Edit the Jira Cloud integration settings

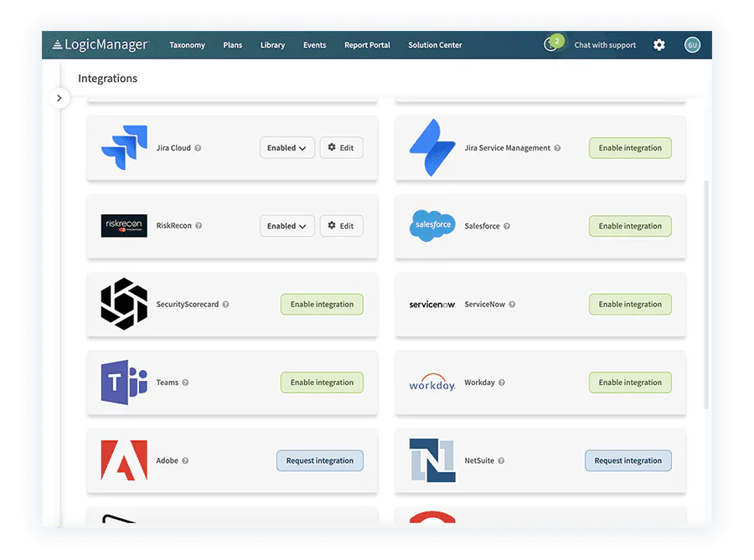341,147
